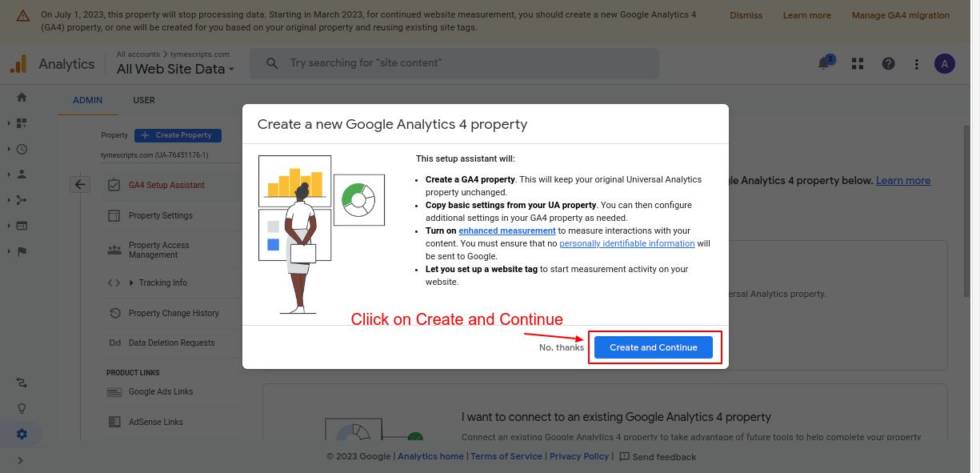Open the Google apps grid icon
Viewport: 980px width, 473px height.
858,63
